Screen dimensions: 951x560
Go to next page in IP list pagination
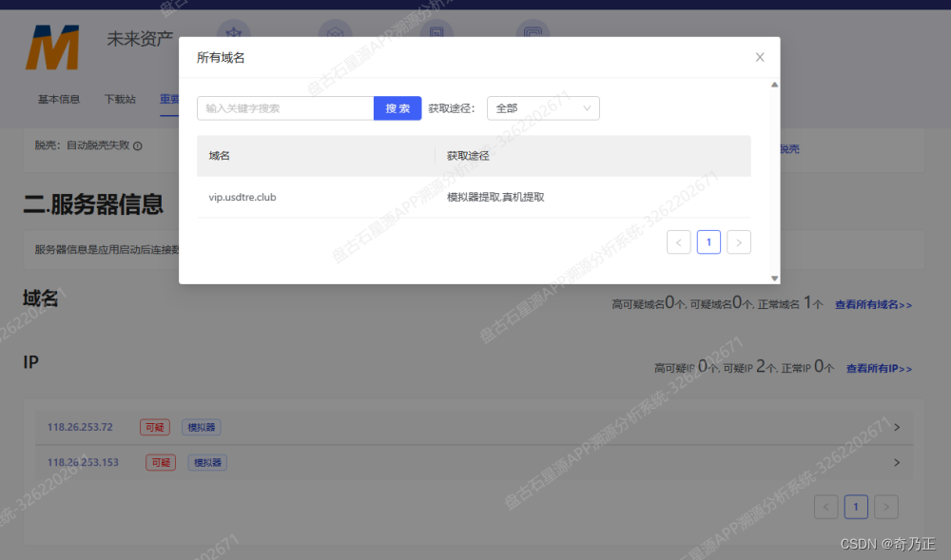click(886, 507)
